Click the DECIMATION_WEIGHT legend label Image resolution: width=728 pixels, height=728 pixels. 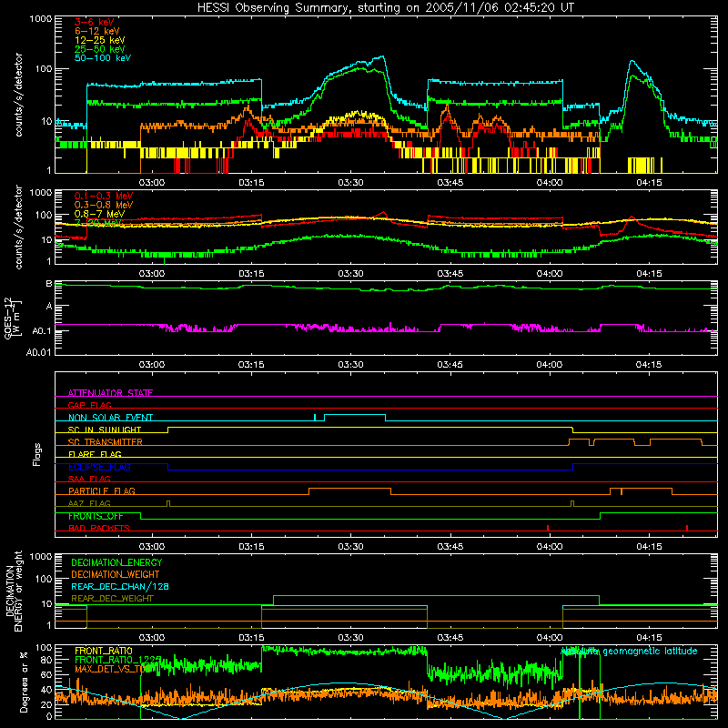pos(116,574)
